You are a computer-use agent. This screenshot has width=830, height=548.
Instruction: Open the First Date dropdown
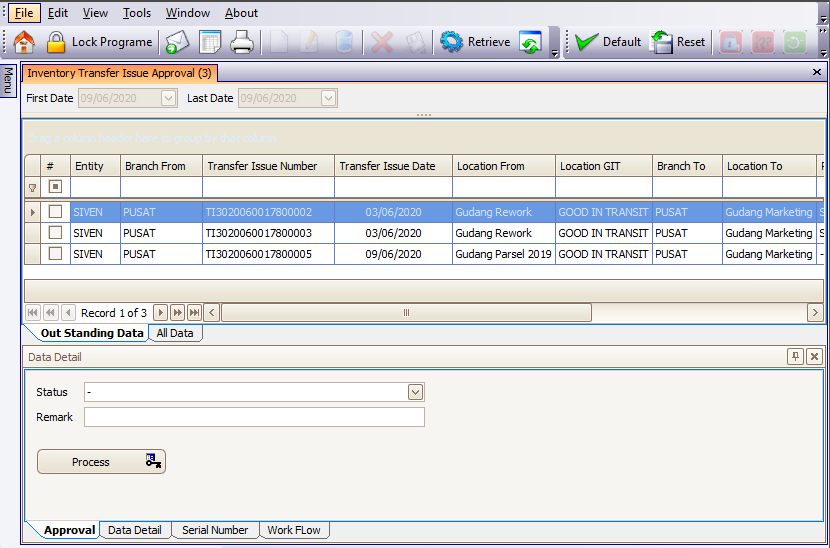[x=168, y=98]
